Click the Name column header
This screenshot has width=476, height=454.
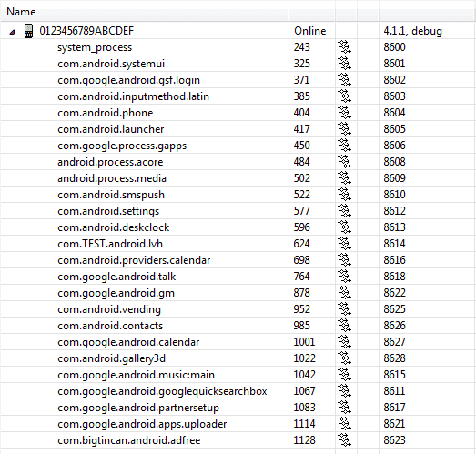[145, 12]
